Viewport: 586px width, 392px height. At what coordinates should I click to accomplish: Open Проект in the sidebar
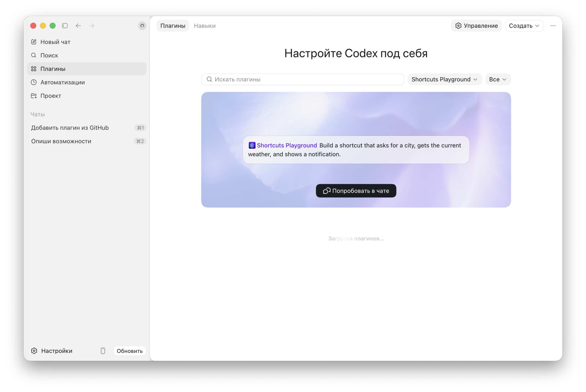[87, 96]
